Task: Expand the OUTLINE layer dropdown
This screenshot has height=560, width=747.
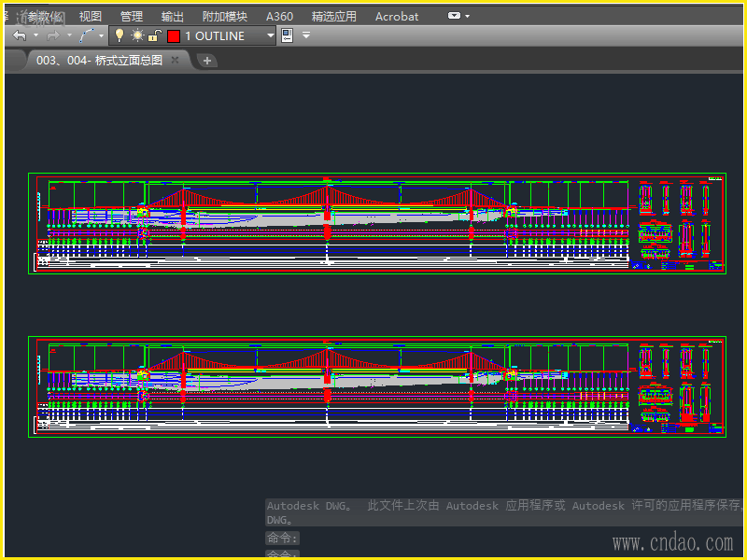Action: click(x=271, y=35)
